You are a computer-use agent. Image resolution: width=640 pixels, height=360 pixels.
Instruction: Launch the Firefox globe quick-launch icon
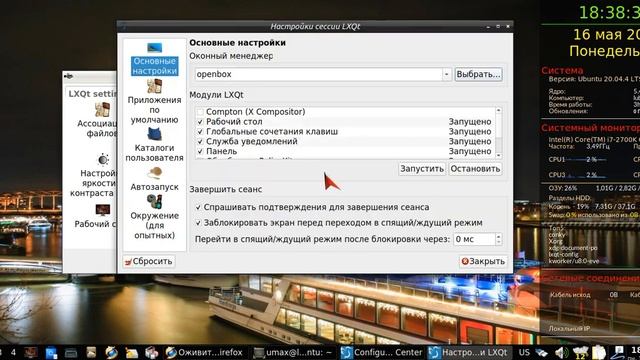tap(111, 353)
